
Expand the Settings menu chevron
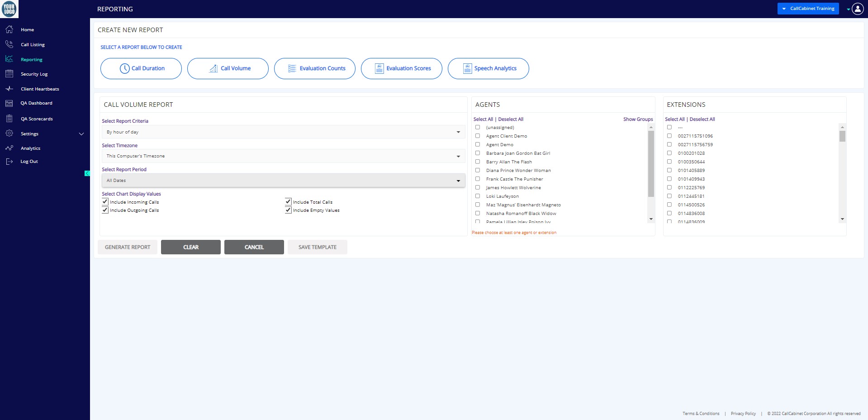(x=81, y=134)
